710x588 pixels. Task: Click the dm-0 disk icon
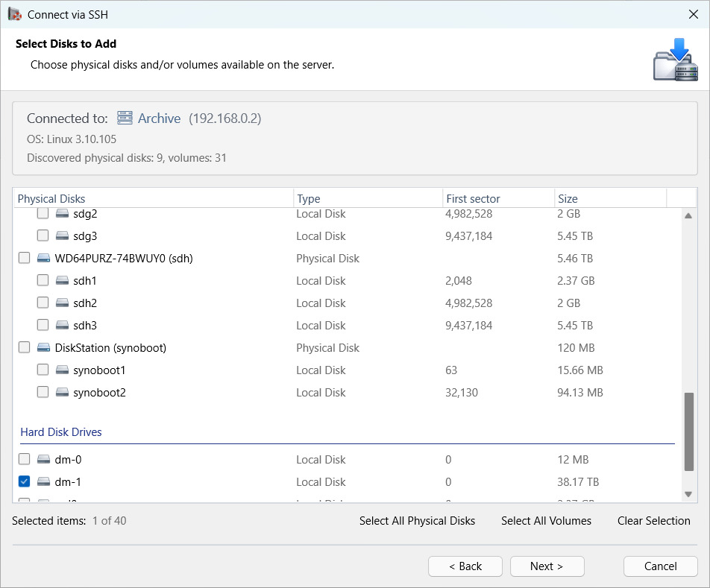pos(43,460)
